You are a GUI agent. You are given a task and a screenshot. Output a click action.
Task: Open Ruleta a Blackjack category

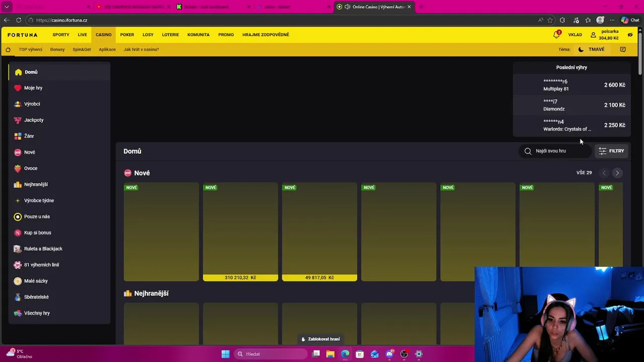(x=59, y=249)
